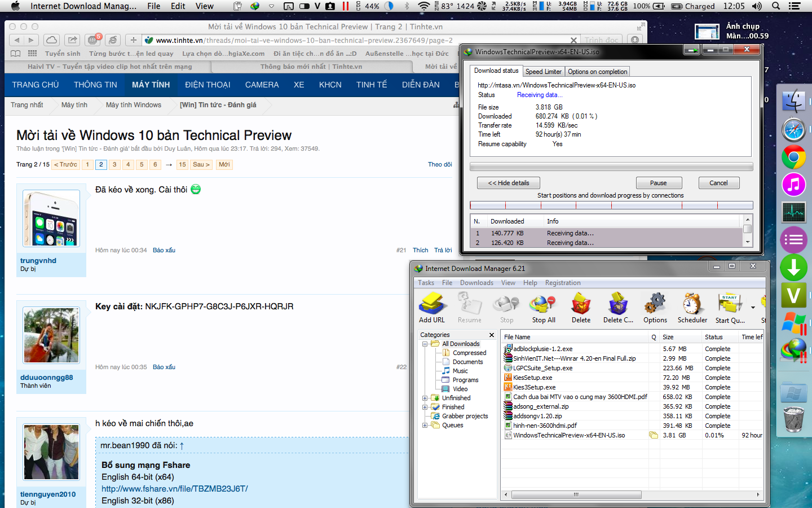Image resolution: width=812 pixels, height=508 pixels.
Task: Close the Categories panel
Action: [x=492, y=335]
